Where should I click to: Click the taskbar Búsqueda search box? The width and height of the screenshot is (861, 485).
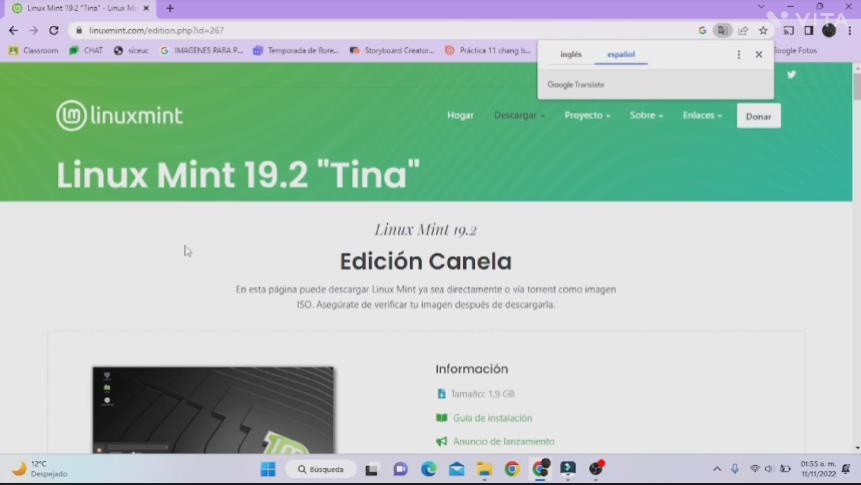pyautogui.click(x=321, y=469)
